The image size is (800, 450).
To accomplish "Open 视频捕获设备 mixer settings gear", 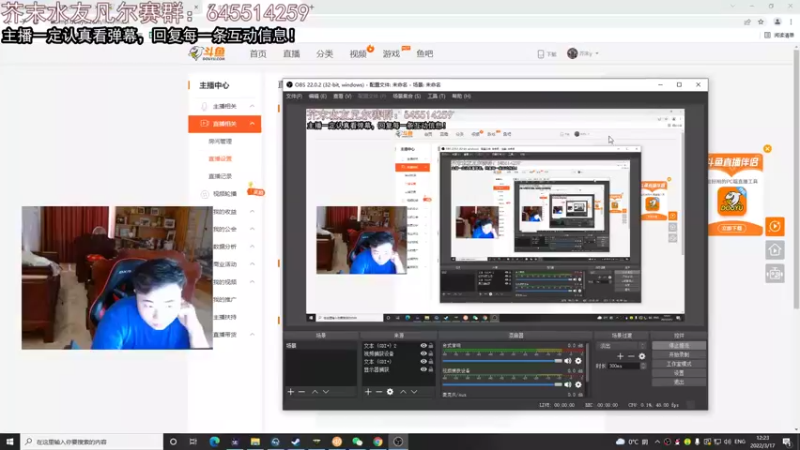I will click(578, 385).
